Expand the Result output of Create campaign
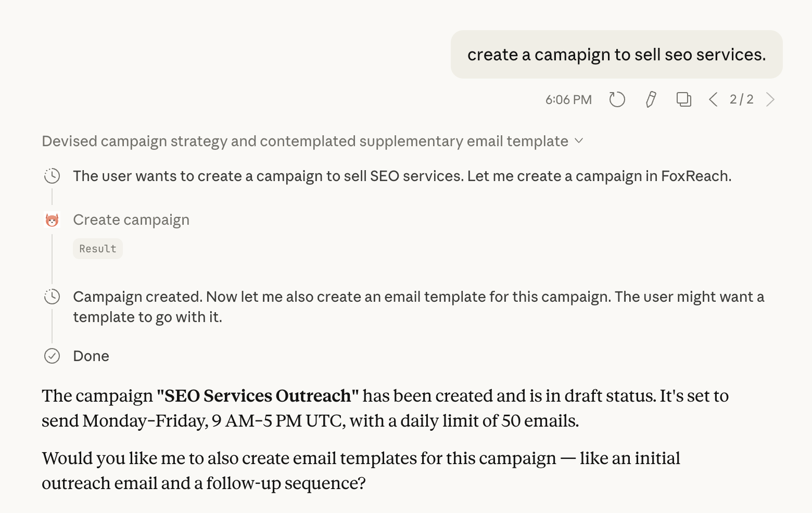The image size is (812, 513). coord(97,248)
